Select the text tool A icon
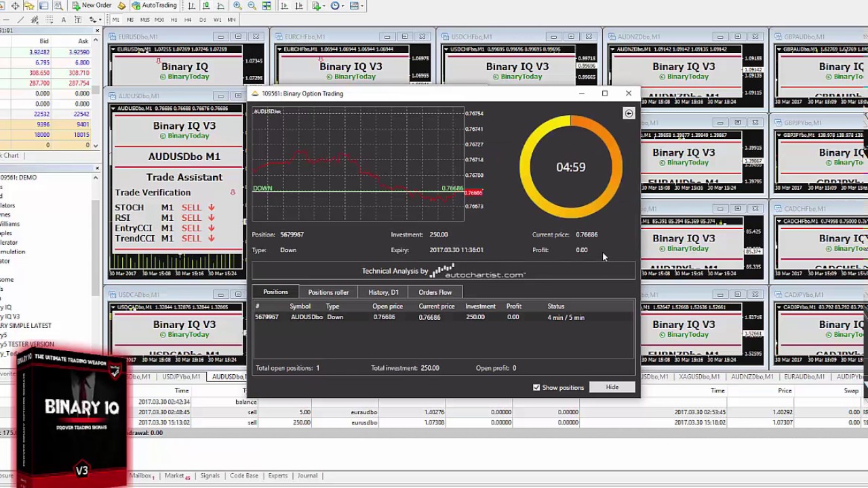868x488 pixels. tap(63, 20)
